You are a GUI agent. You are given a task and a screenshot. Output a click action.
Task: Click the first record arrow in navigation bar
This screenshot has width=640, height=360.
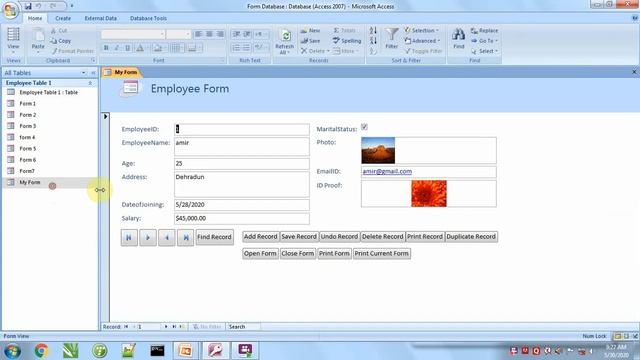pos(126,327)
